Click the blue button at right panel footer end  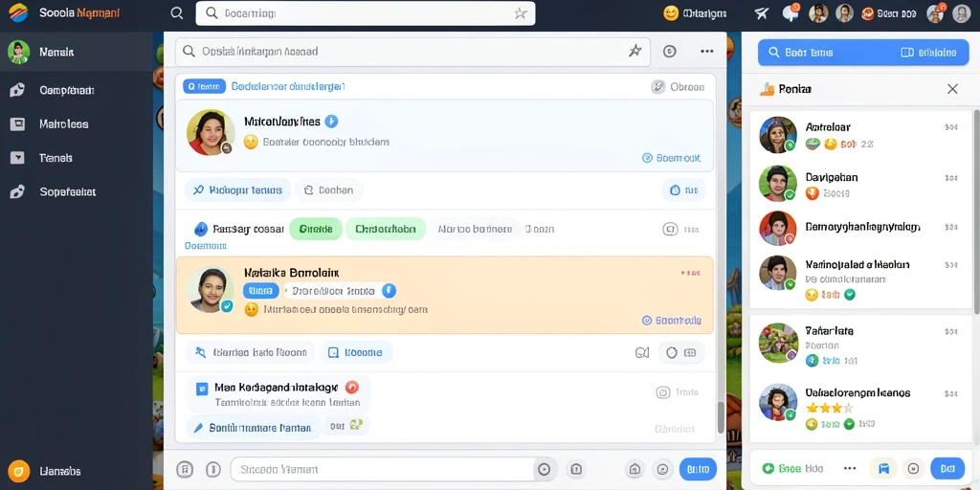click(947, 468)
